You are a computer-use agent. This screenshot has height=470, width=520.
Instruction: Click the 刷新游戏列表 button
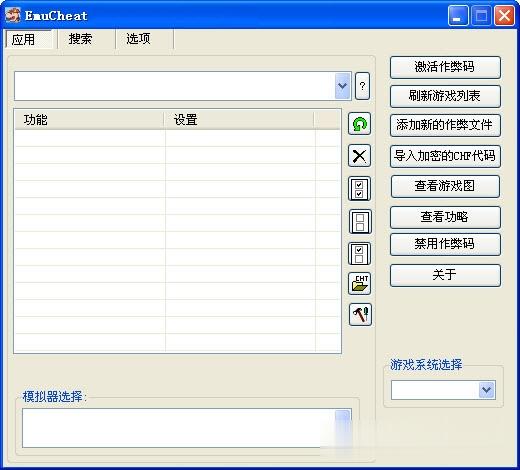pyautogui.click(x=445, y=96)
